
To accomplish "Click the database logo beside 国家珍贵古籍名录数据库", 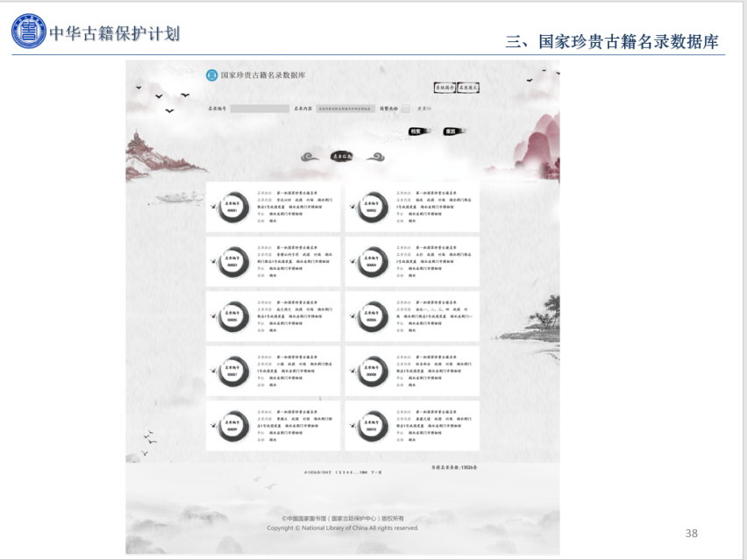I will coord(211,75).
